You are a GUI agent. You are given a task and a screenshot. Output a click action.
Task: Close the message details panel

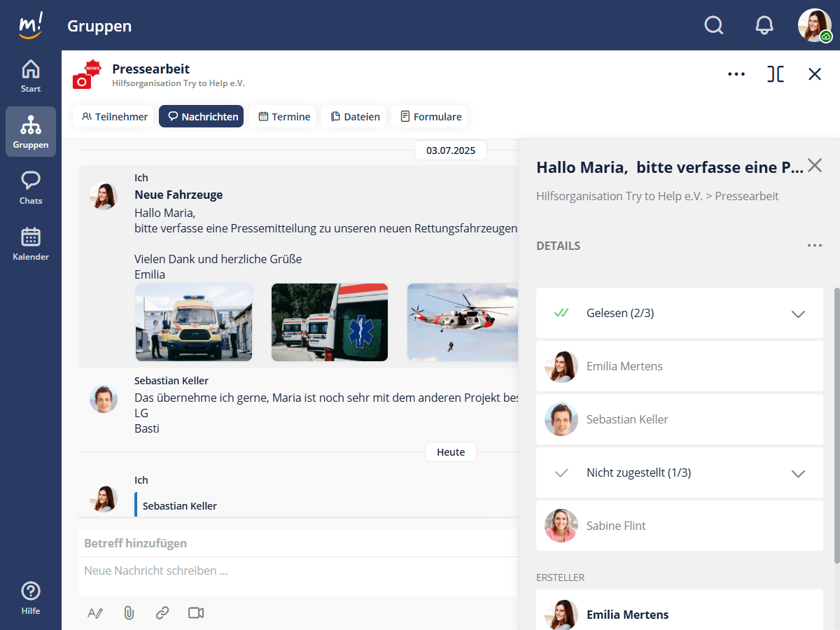point(815,165)
